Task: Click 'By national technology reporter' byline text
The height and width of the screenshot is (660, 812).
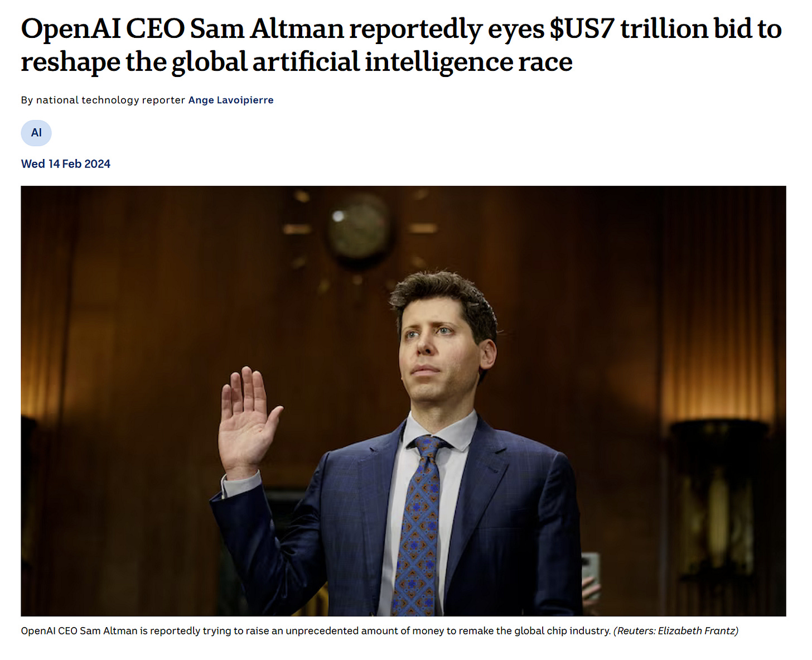Action: pos(103,100)
